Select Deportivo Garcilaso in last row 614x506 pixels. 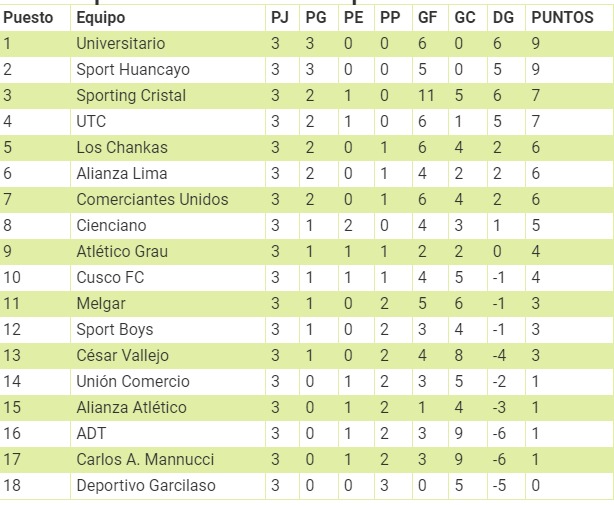click(x=146, y=486)
